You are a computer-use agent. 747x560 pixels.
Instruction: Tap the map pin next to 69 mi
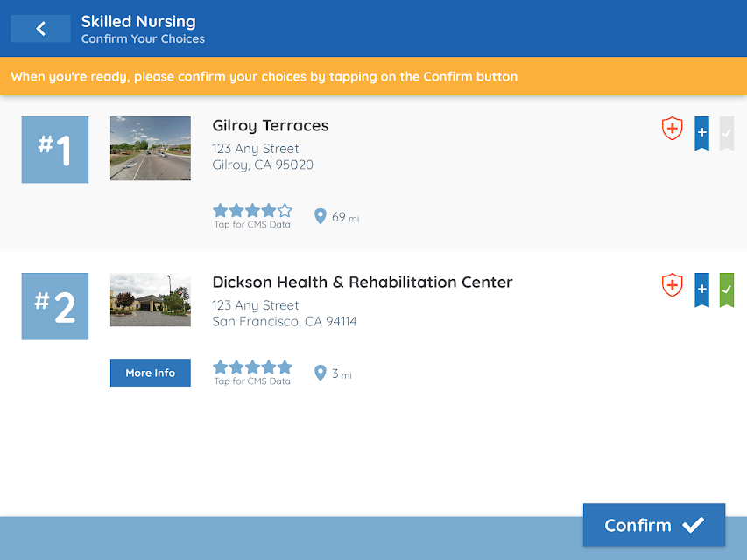(x=321, y=216)
